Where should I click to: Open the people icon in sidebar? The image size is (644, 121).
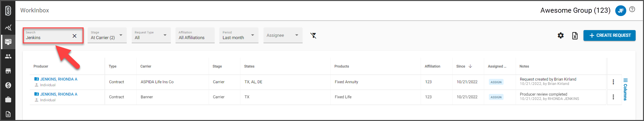click(x=8, y=56)
